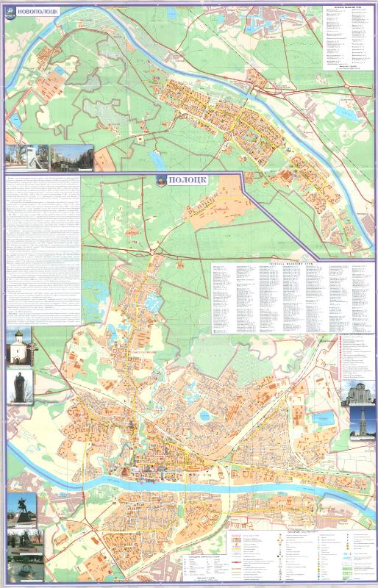The height and width of the screenshot is (588, 378).
Task: Open the Novopolotsk city street photo
Action: [72, 157]
